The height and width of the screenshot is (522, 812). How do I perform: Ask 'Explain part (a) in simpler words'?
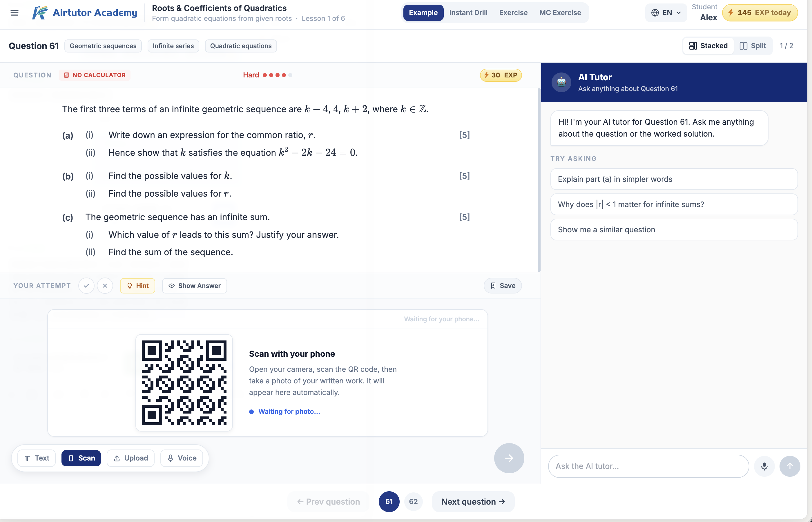674,179
